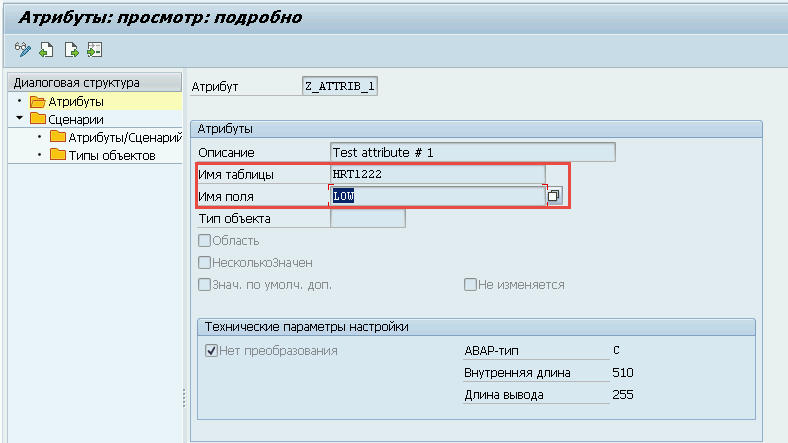This screenshot has height=443, width=788.
Task: Toggle the Не изменяется checkbox
Action: [470, 285]
